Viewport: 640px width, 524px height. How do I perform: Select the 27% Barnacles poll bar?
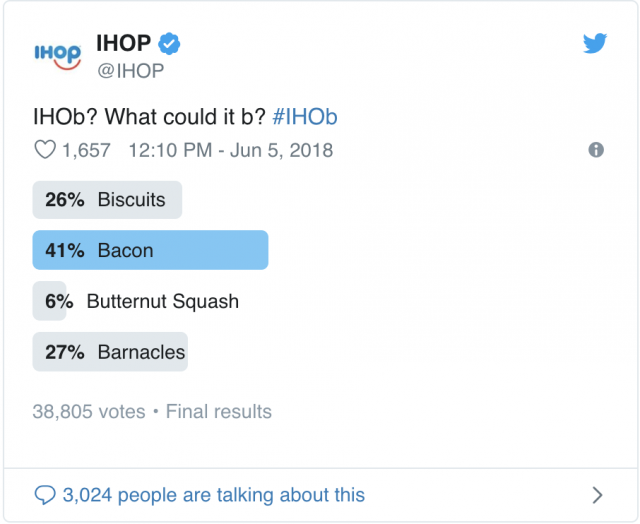[110, 352]
